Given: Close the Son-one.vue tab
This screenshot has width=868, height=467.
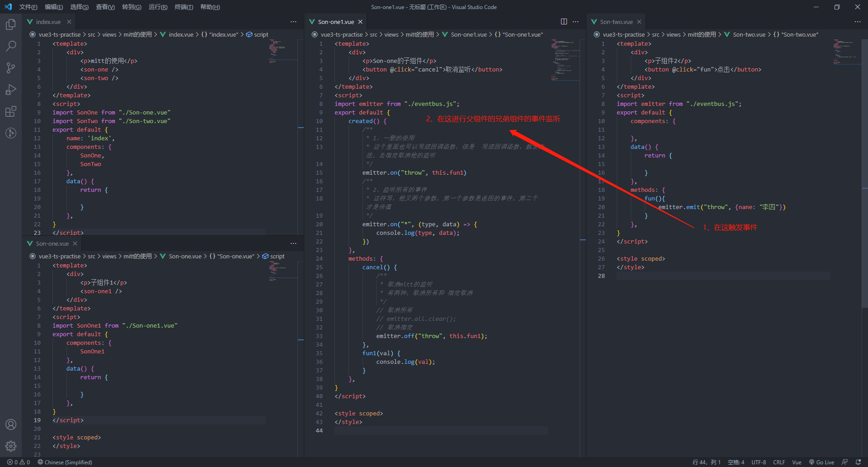Looking at the screenshot, I should [x=75, y=243].
